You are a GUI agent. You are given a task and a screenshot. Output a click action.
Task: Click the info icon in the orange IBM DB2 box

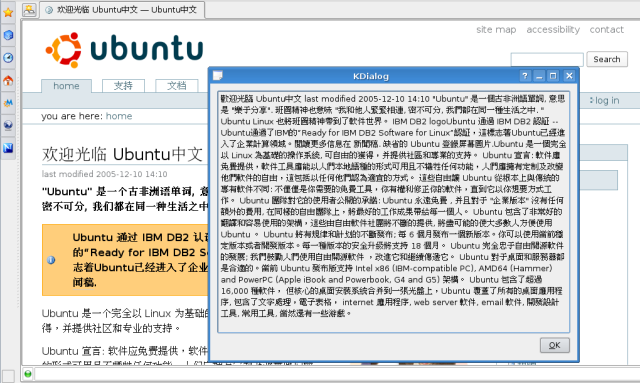tap(51, 260)
